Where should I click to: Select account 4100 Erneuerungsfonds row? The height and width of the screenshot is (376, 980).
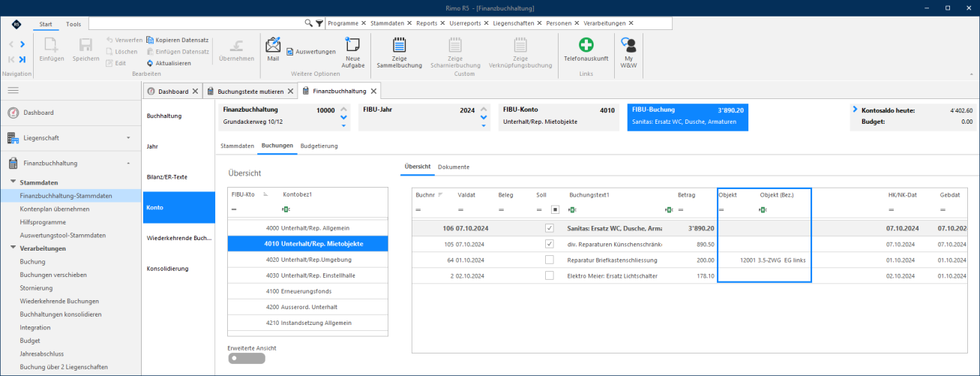(307, 291)
